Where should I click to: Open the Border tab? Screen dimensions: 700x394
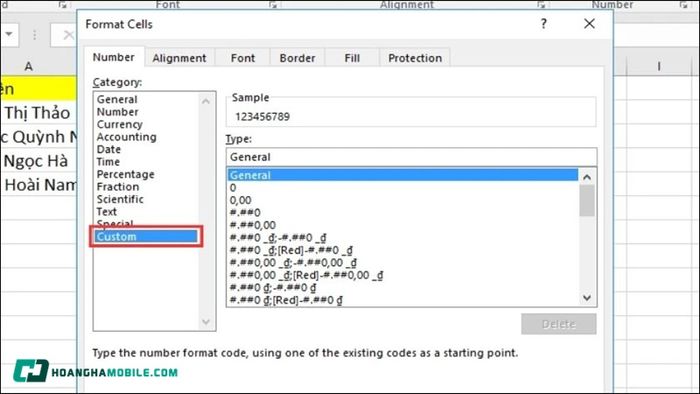pos(297,58)
